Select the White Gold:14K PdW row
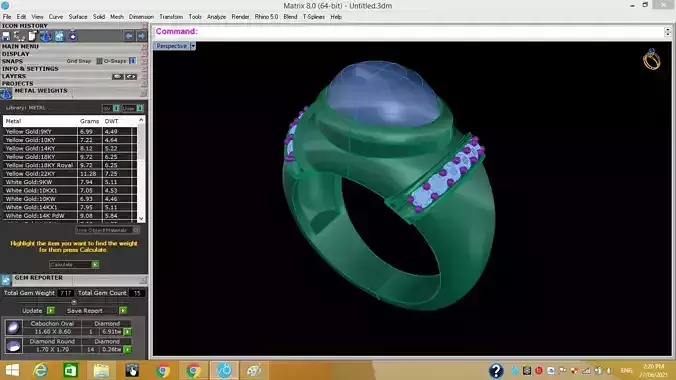This screenshot has width=676, height=380. [70, 216]
